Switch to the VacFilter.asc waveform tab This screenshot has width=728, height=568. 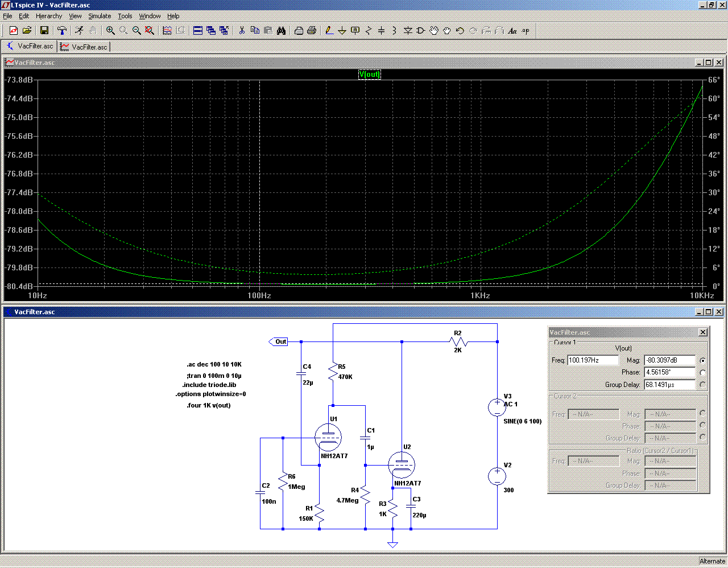point(84,47)
